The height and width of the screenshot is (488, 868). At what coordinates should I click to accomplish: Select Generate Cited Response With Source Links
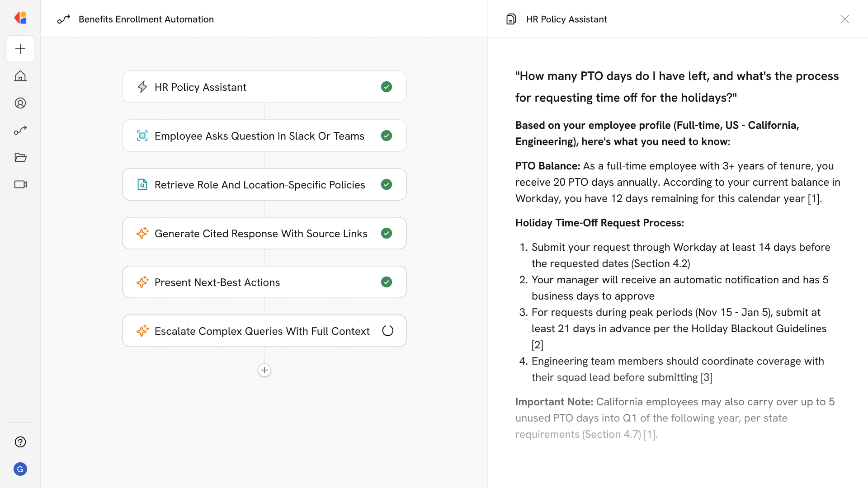264,233
